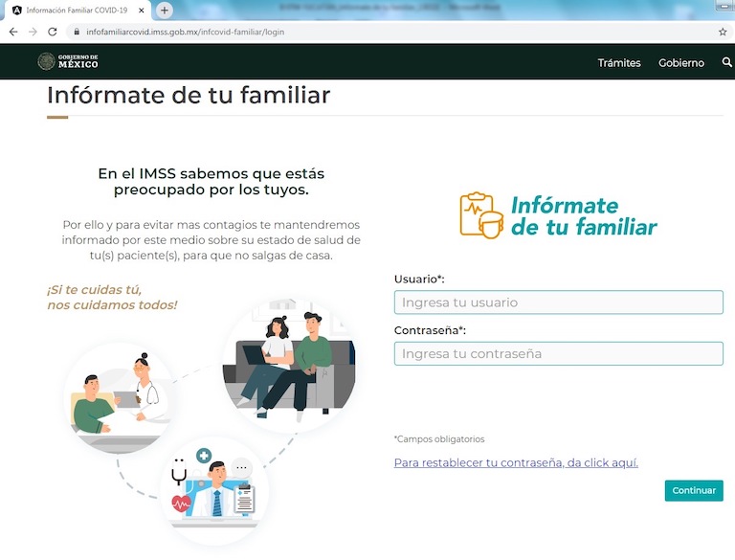Click the padlock site security icon

(77, 32)
